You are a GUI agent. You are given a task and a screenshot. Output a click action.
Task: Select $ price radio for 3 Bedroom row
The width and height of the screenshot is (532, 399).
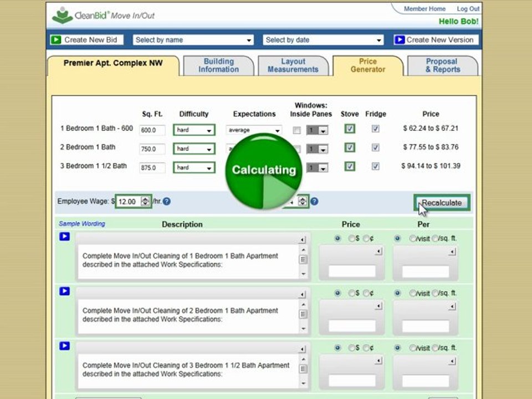[352, 348]
